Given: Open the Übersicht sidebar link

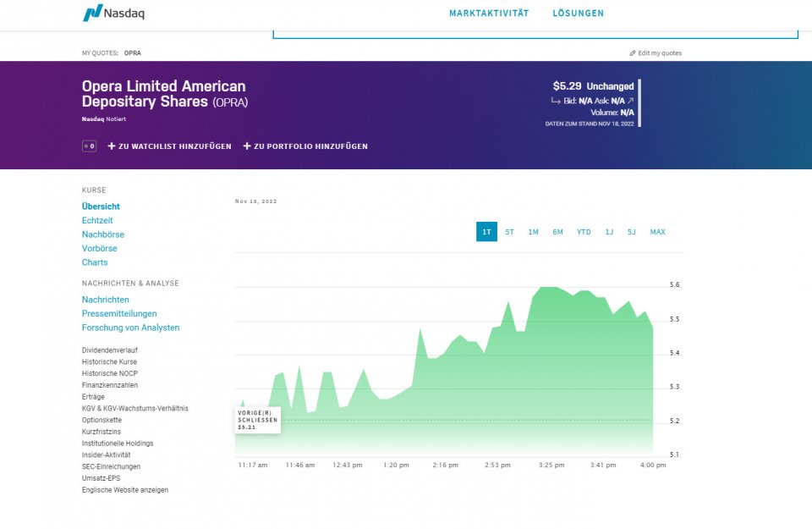Looking at the screenshot, I should tap(101, 207).
